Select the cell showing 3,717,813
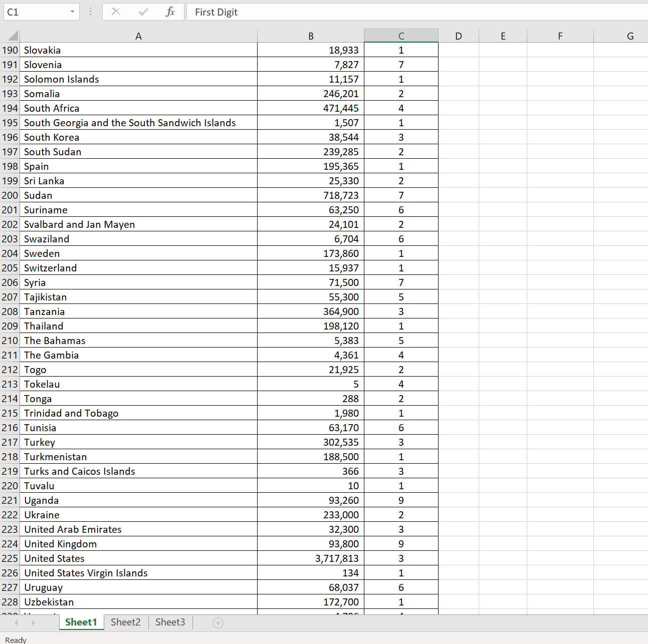This screenshot has height=644, width=648. click(x=311, y=558)
